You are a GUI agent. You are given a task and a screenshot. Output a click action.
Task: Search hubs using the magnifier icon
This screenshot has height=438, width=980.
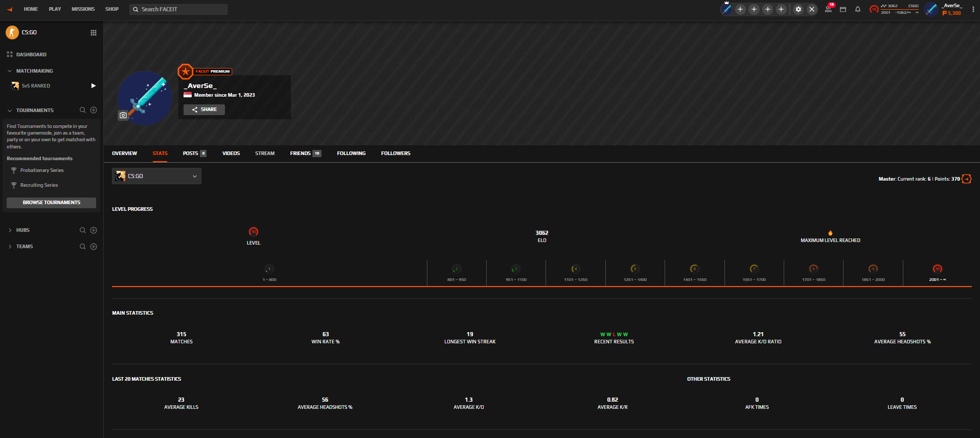82,230
